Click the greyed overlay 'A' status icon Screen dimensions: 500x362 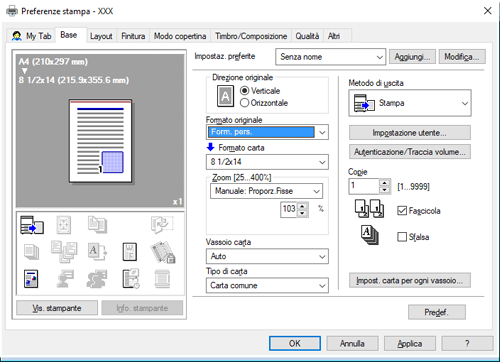coord(97,251)
